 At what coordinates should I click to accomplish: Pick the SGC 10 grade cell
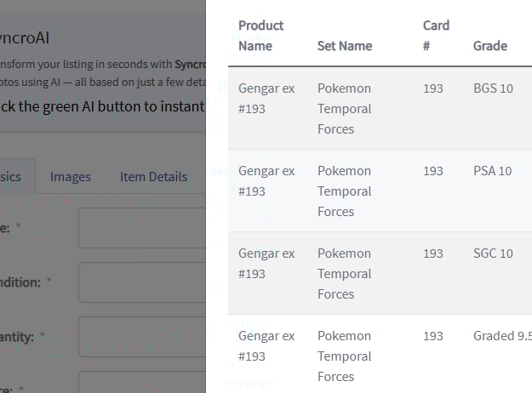(x=493, y=253)
